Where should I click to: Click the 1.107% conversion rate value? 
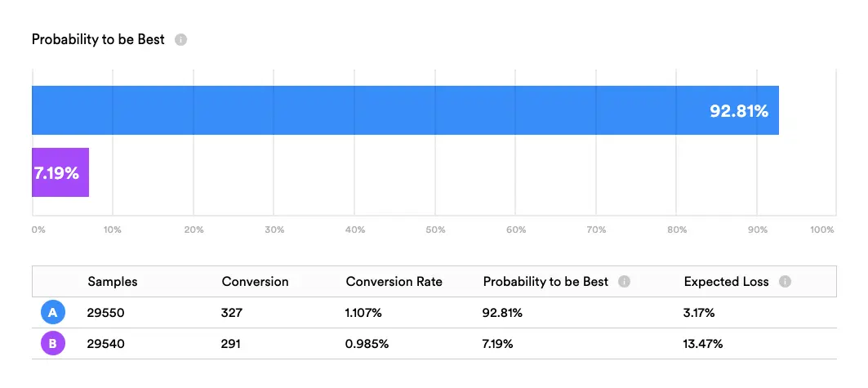pyautogui.click(x=363, y=313)
